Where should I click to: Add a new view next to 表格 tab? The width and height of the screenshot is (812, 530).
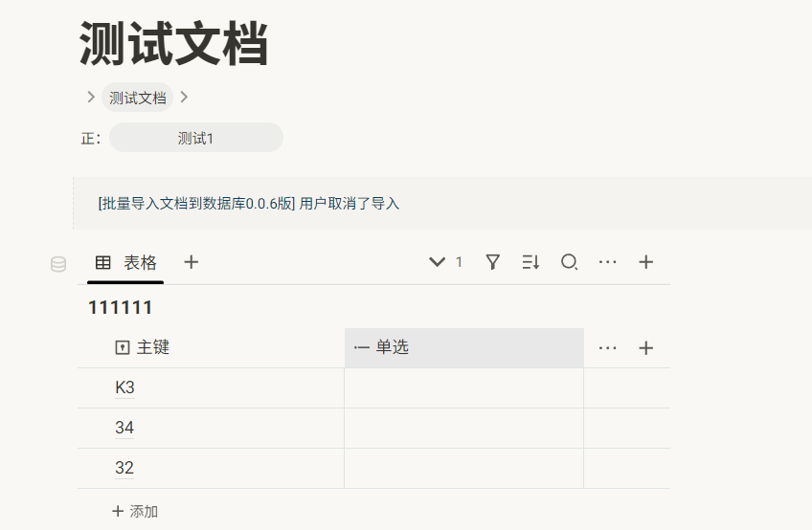(x=192, y=262)
